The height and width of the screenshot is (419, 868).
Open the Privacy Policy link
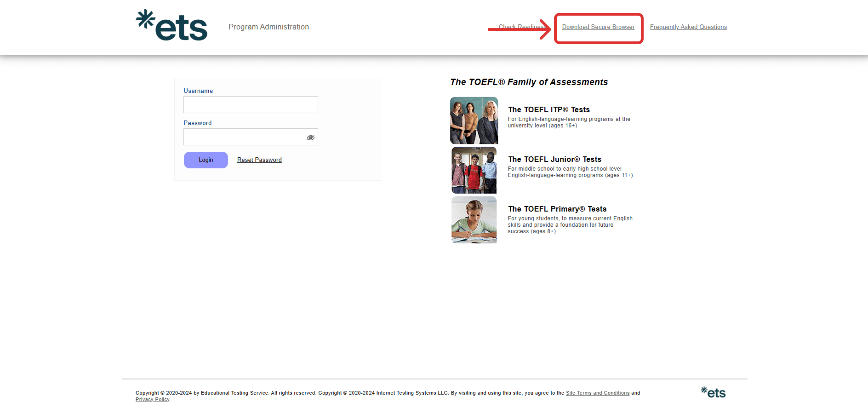click(152, 399)
